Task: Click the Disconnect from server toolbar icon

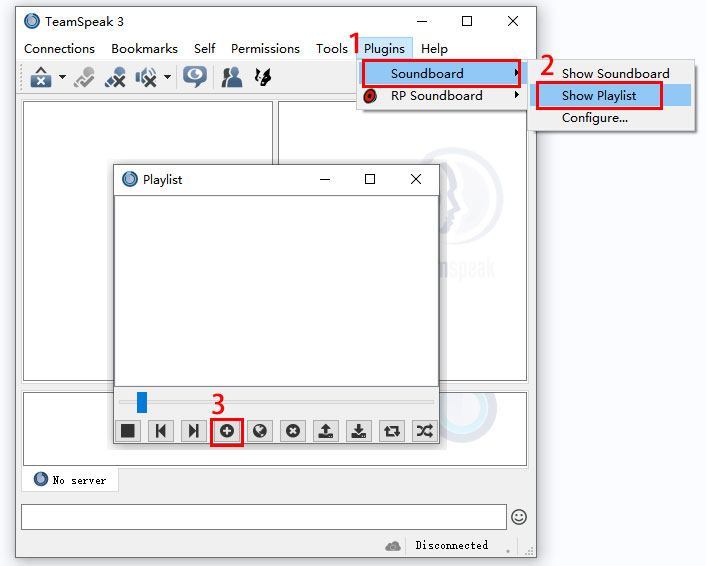Action: pyautogui.click(x=115, y=77)
